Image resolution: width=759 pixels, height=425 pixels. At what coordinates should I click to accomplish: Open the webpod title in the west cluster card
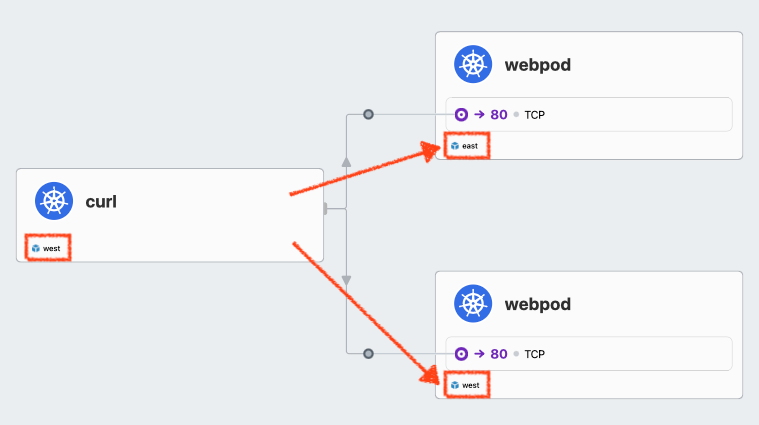click(538, 304)
